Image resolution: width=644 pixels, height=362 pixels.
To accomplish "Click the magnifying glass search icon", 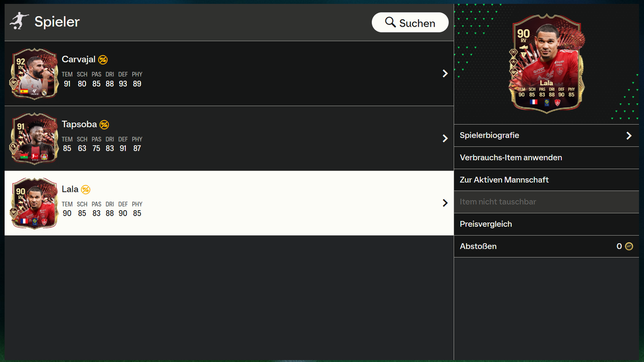I will [390, 22].
